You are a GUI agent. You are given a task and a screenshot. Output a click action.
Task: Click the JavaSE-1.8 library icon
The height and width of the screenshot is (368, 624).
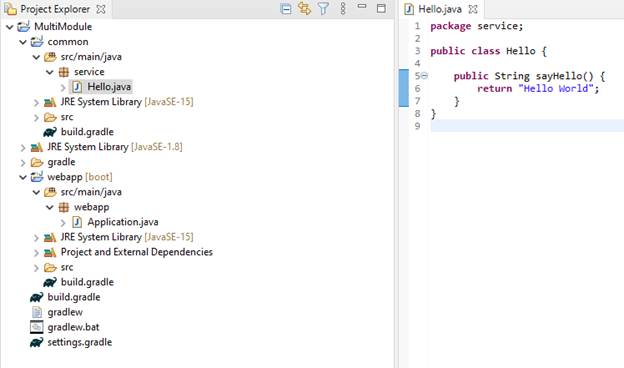click(37, 147)
